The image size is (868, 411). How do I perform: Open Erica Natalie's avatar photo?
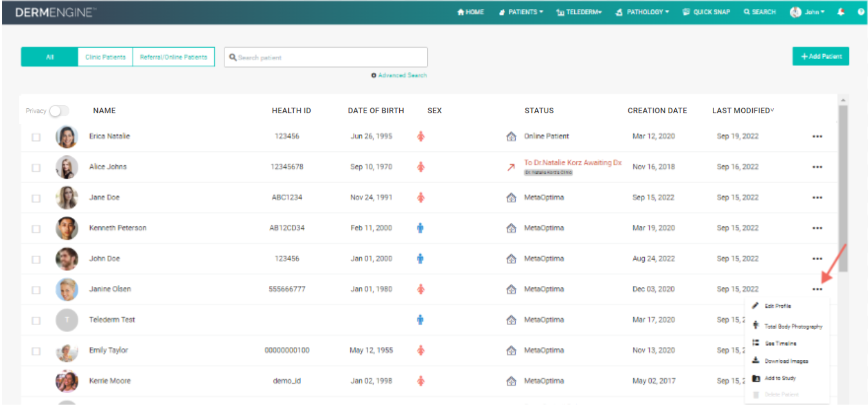pos(67,137)
